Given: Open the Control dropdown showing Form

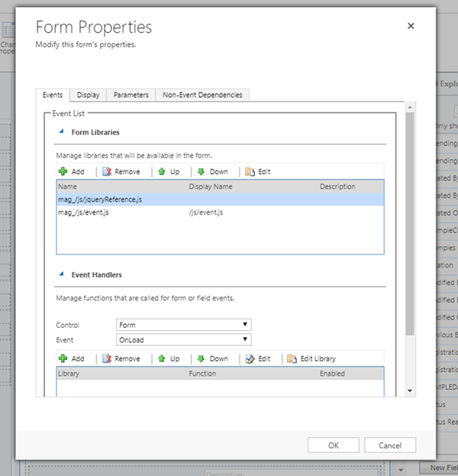Looking at the screenshot, I should coord(183,325).
